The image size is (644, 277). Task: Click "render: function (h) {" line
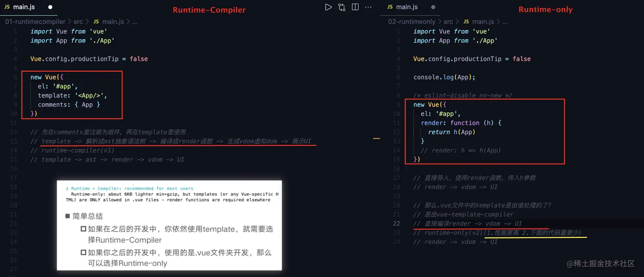461,123
